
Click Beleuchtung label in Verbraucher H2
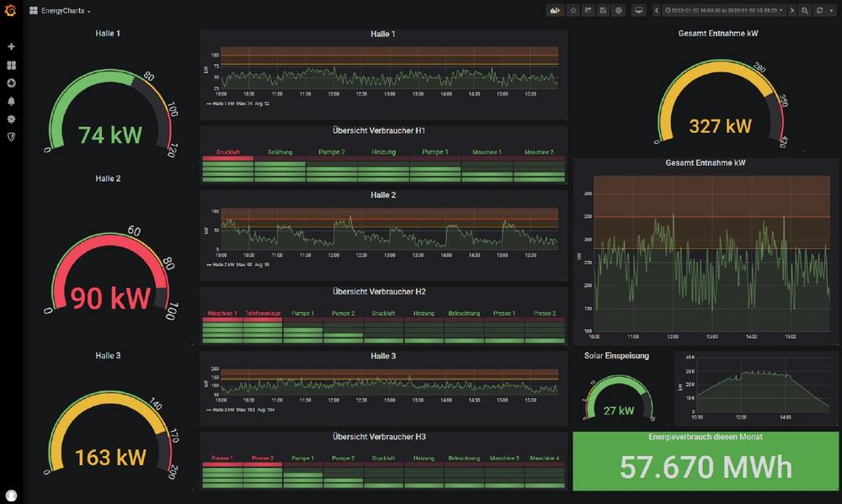click(x=464, y=314)
